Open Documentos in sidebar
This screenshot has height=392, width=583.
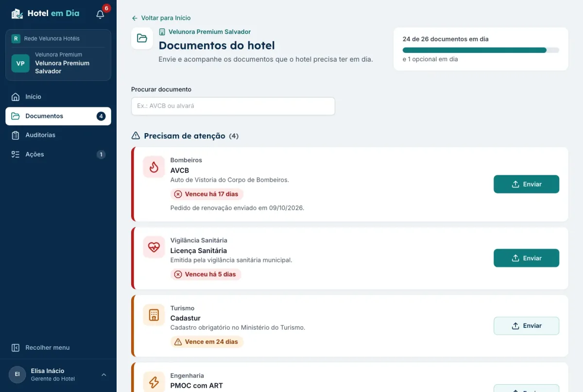[x=58, y=116]
